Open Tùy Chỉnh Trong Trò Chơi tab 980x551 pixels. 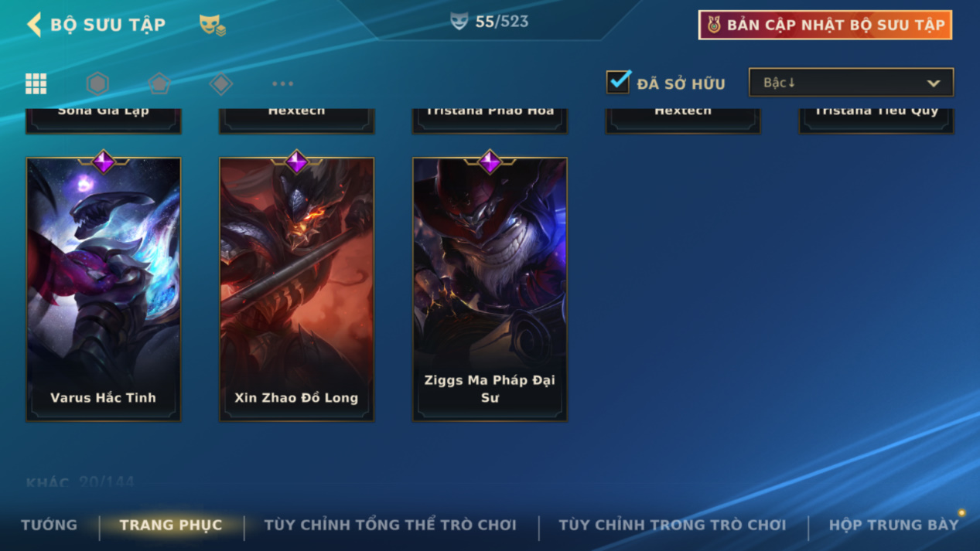coord(672,525)
